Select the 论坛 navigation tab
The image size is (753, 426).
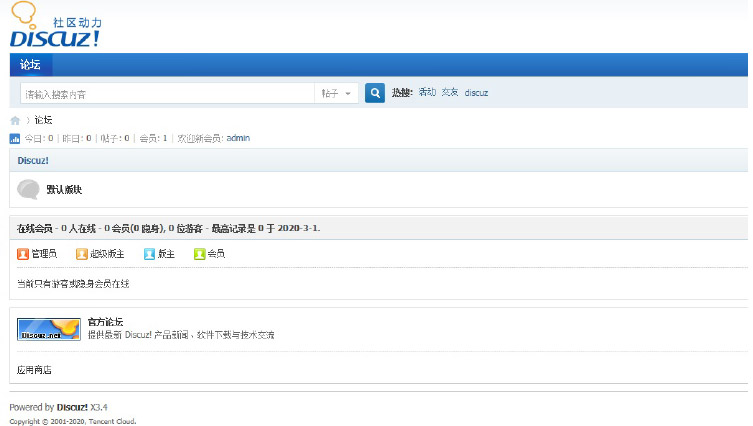(x=30, y=65)
